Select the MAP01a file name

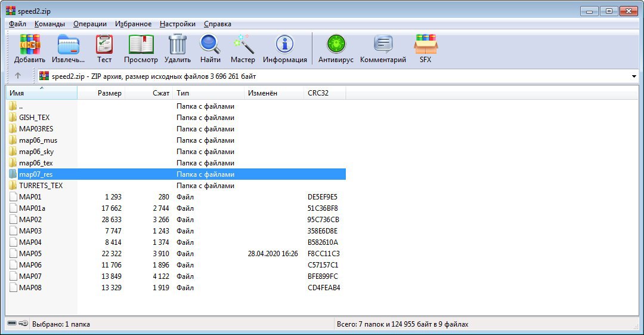click(32, 208)
